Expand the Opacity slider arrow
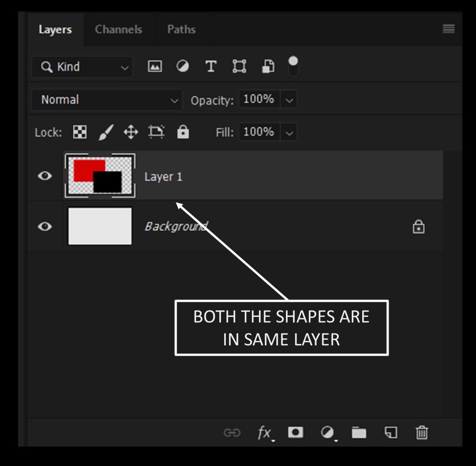Viewport: 476px width, 466px height. [x=289, y=100]
